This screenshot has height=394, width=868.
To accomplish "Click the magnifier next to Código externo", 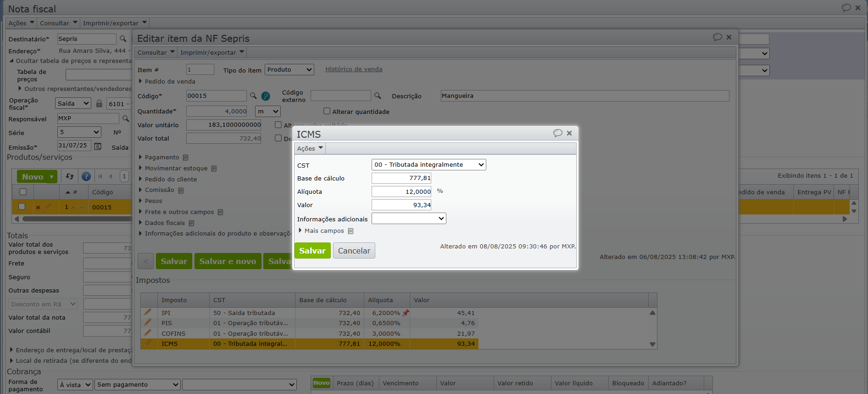I will (378, 96).
